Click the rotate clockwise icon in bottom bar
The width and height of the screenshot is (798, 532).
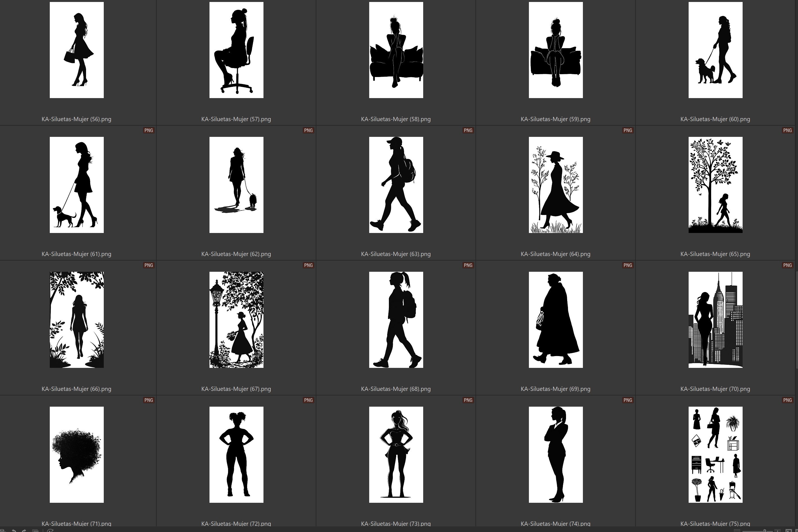24,531
